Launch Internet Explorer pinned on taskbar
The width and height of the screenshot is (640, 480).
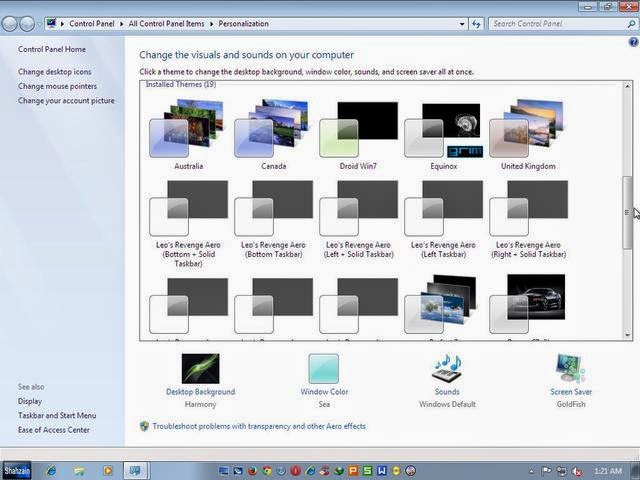(x=51, y=471)
